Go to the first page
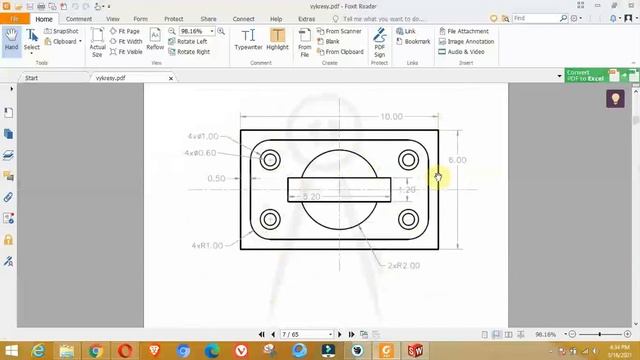The image size is (640, 360). pyautogui.click(x=262, y=334)
